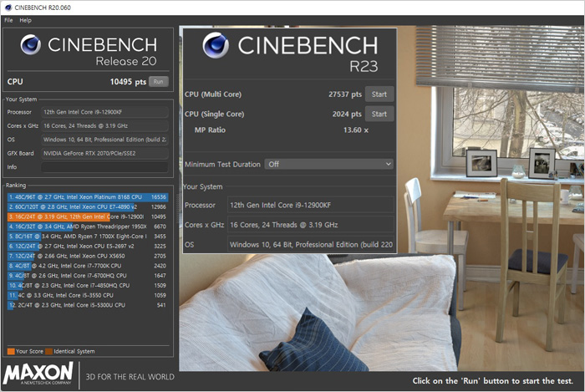
Task: Click the orange Your Score legend swatch
Action: (11, 351)
